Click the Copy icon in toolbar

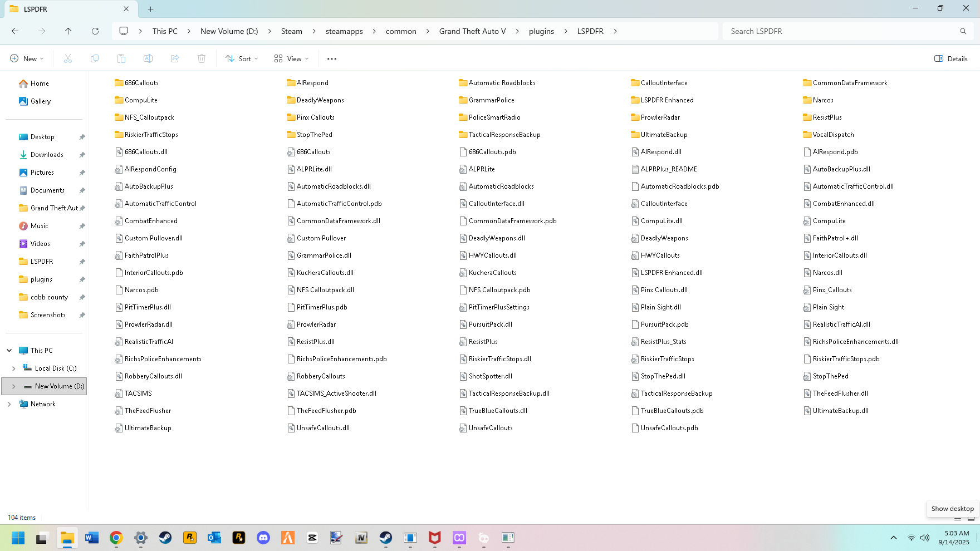[95, 58]
